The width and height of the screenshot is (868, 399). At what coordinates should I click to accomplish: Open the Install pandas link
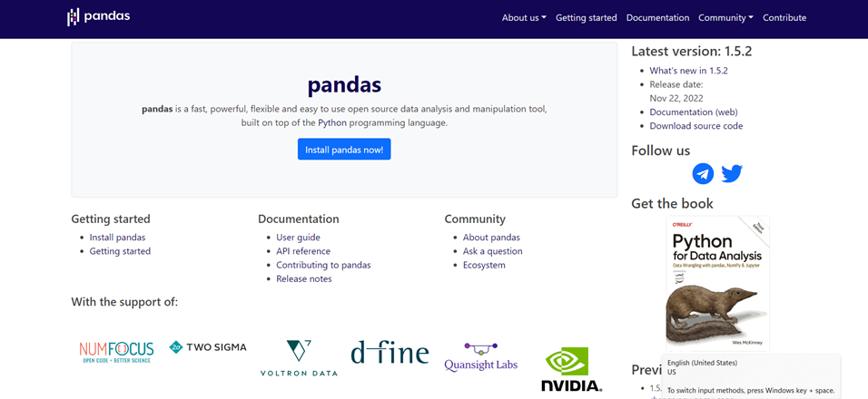(117, 237)
